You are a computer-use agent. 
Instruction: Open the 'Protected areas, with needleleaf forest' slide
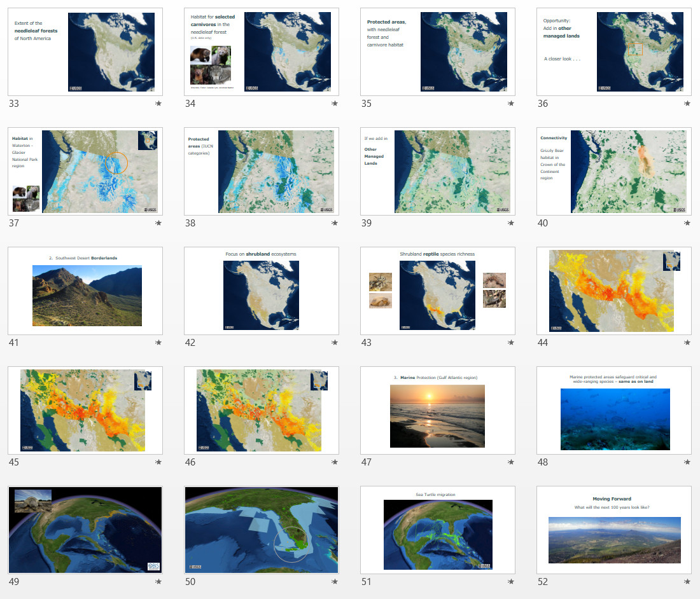click(x=438, y=52)
